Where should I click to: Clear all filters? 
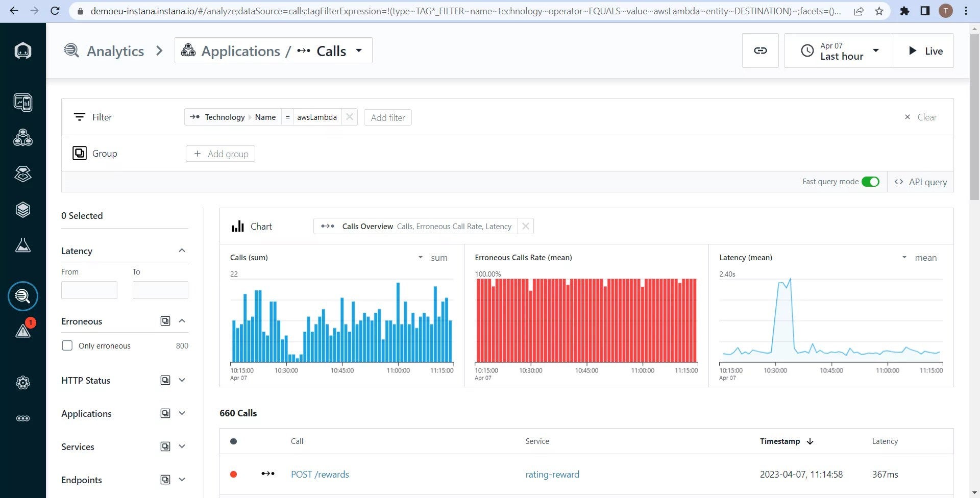tap(921, 117)
